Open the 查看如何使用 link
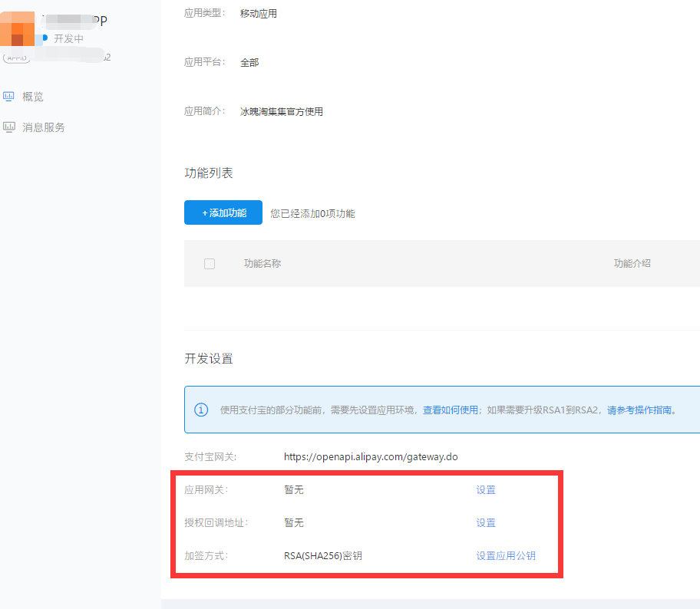Image resolution: width=700 pixels, height=609 pixels. point(450,410)
